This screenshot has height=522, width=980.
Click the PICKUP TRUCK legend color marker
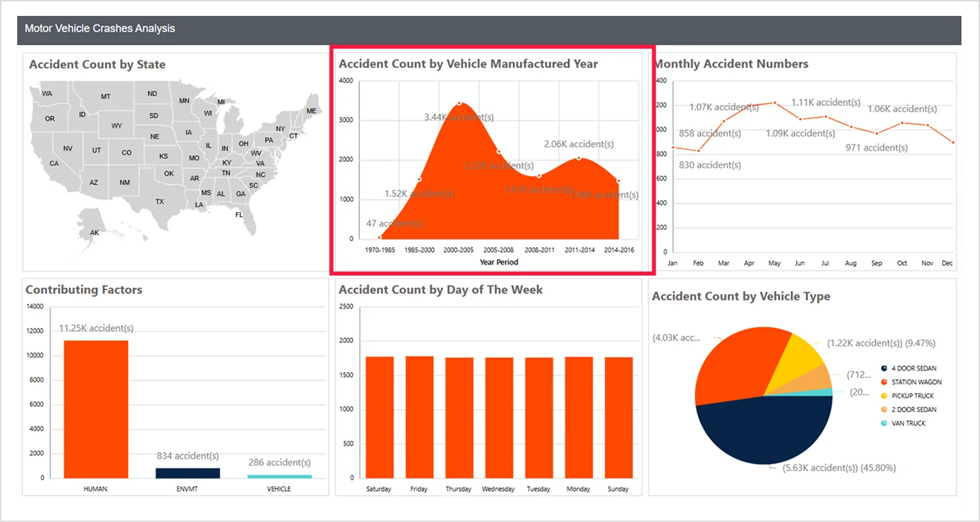pos(884,396)
